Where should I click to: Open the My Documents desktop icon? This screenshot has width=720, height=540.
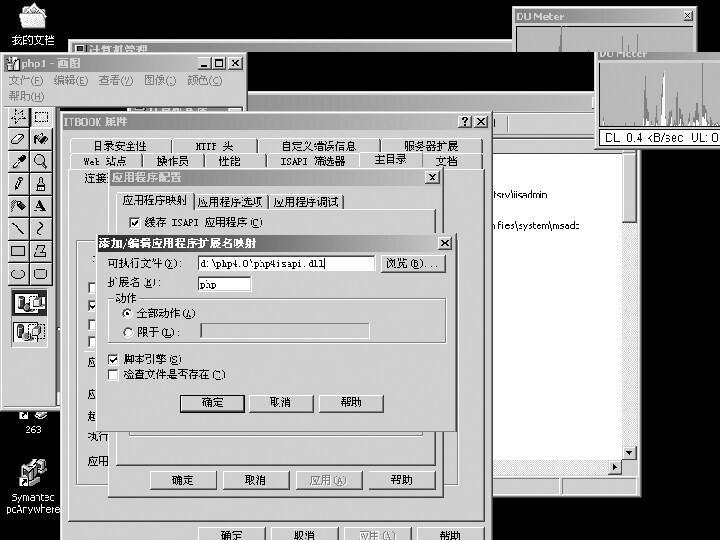point(33,25)
